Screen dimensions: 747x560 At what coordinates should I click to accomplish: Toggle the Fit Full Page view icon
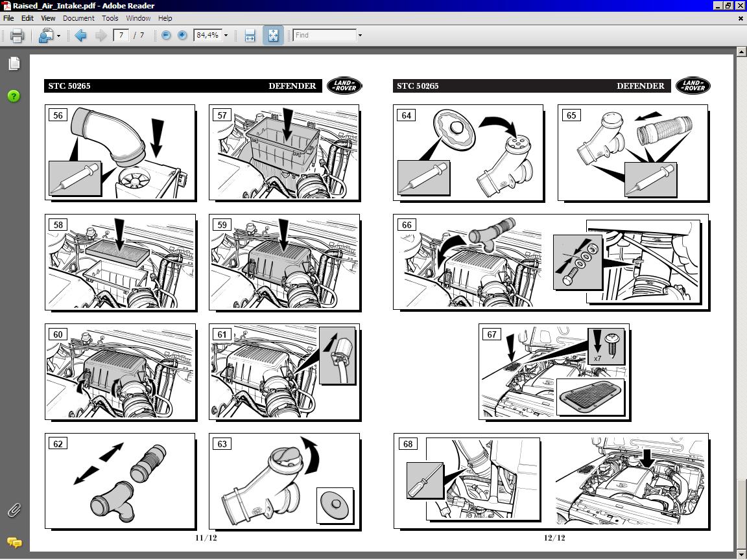[x=273, y=36]
